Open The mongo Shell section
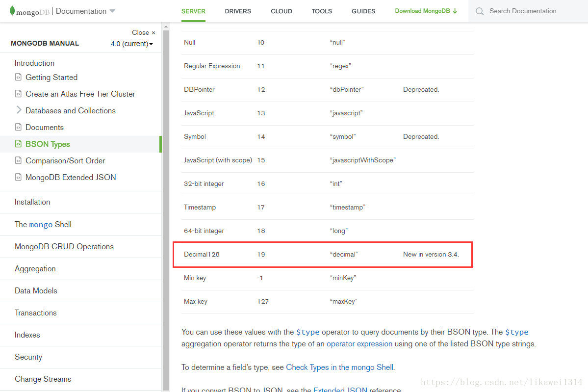 point(43,224)
